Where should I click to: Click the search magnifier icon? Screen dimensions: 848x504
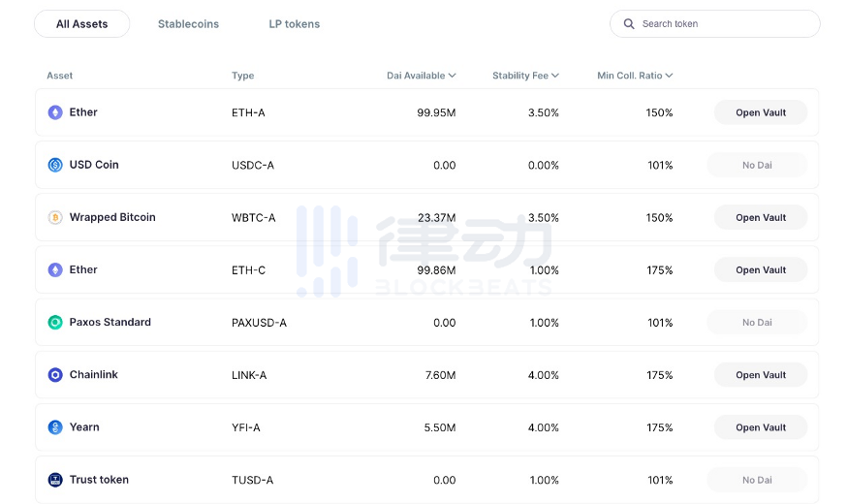click(x=629, y=24)
